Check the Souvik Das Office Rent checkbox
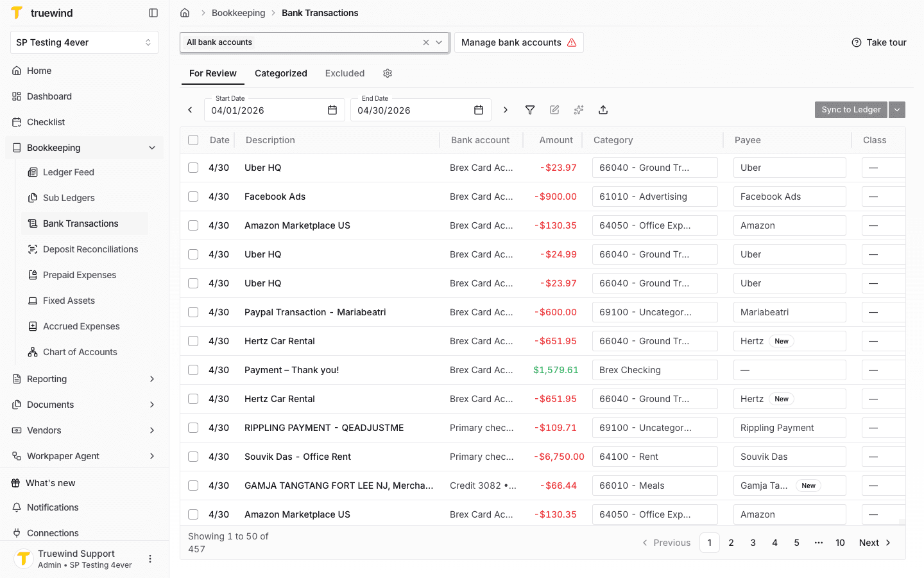 (x=193, y=457)
